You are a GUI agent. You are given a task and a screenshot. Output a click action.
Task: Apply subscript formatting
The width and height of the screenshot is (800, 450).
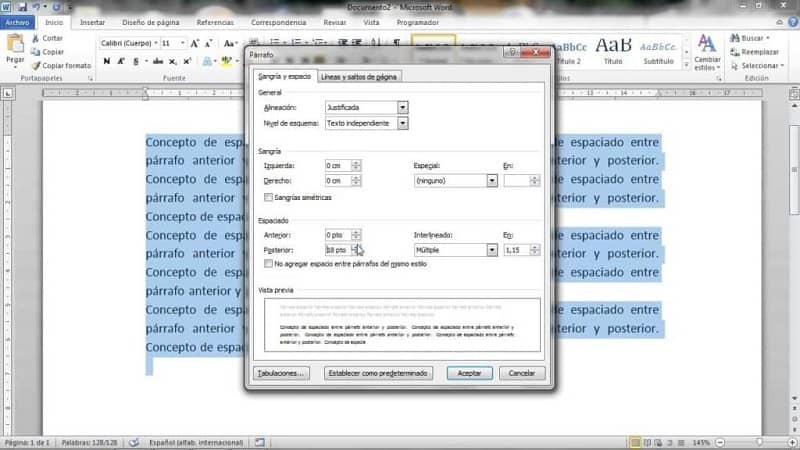click(x=173, y=61)
